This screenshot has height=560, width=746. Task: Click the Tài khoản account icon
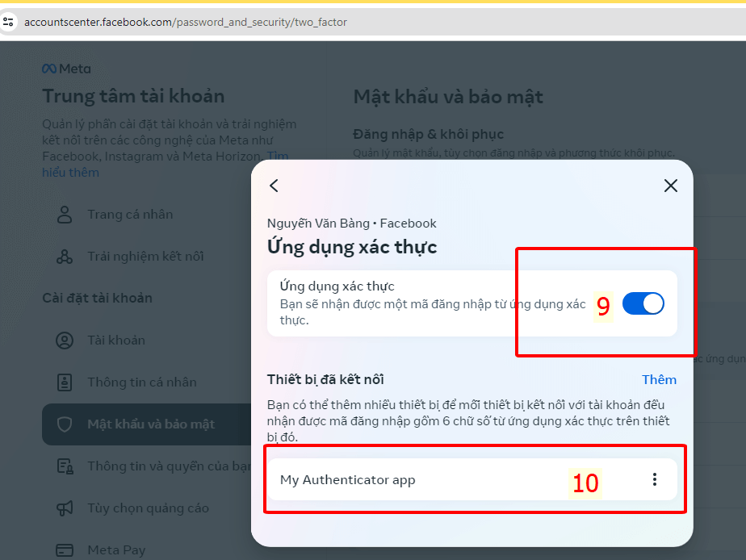pyautogui.click(x=65, y=341)
